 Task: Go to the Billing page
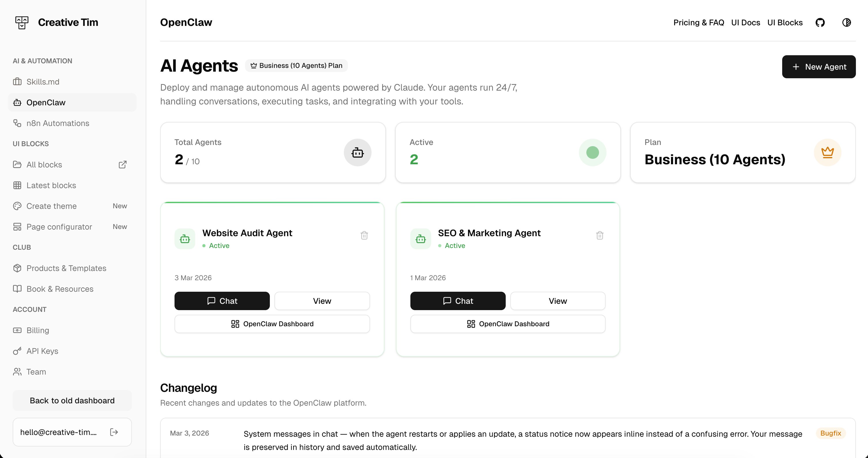pyautogui.click(x=72, y=331)
